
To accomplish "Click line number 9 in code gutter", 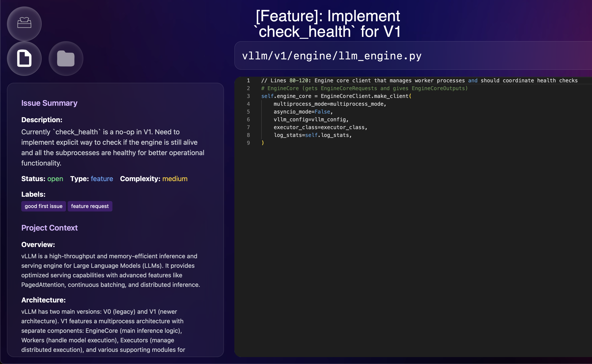I will click(x=248, y=143).
